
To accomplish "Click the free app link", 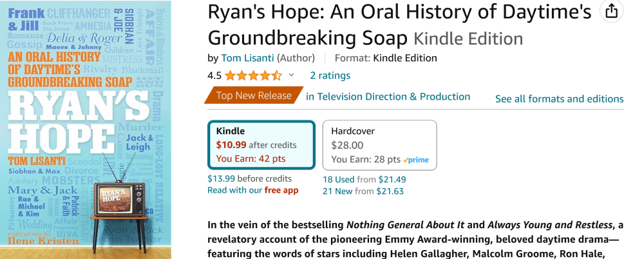I will click(x=281, y=190).
